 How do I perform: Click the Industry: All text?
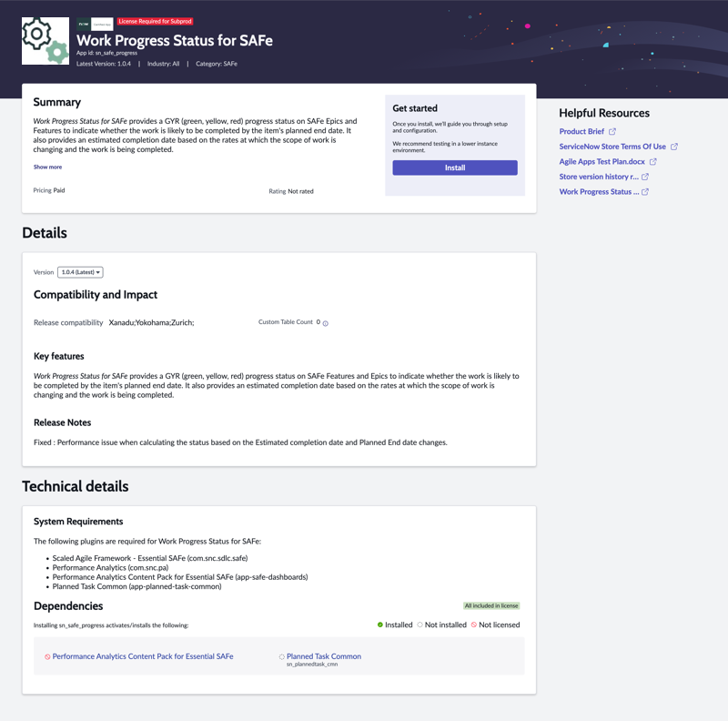coord(163,64)
